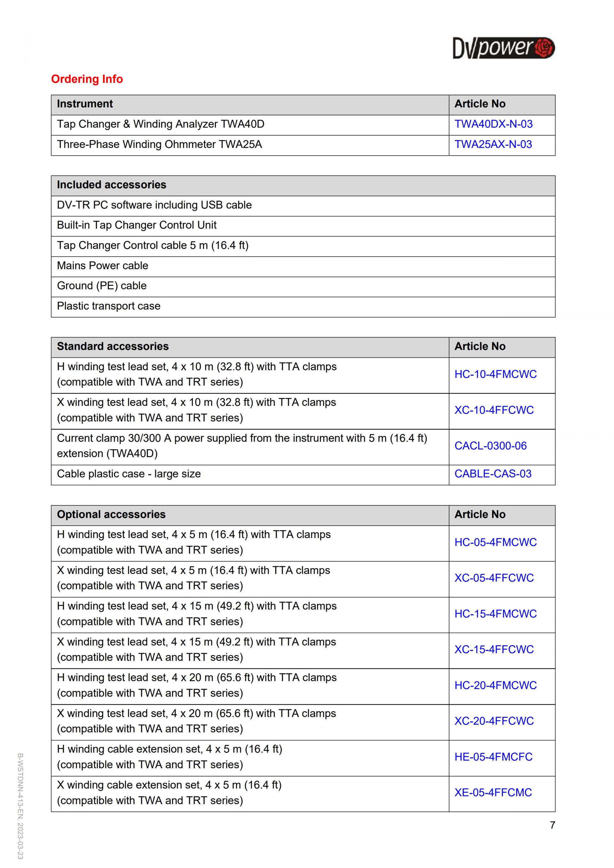Click the XC-20-4FFCWC article link

(x=494, y=721)
